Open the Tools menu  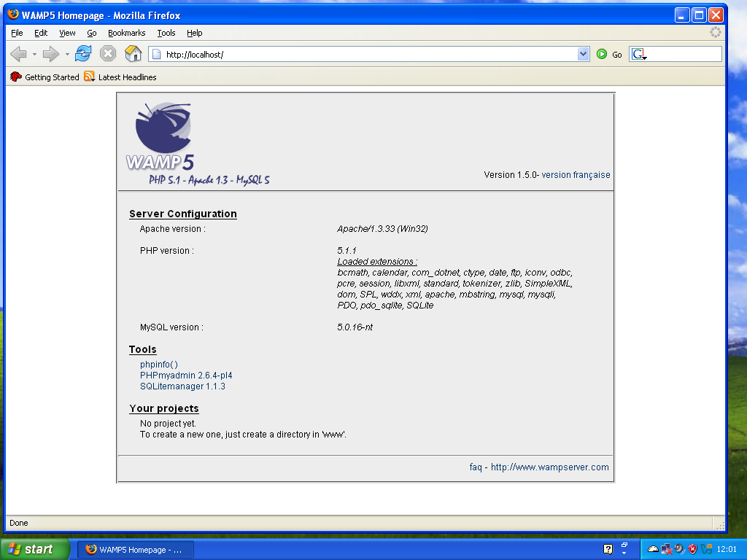(x=166, y=33)
